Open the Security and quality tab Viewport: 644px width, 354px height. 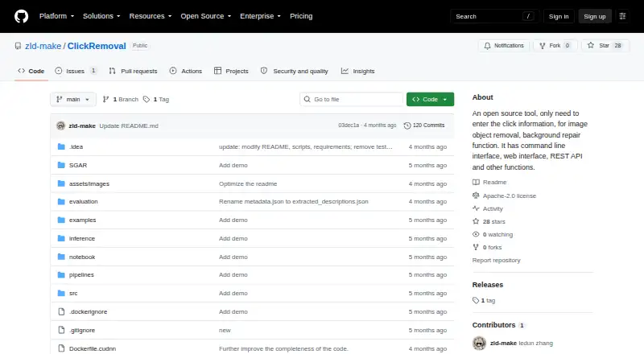[x=295, y=71]
